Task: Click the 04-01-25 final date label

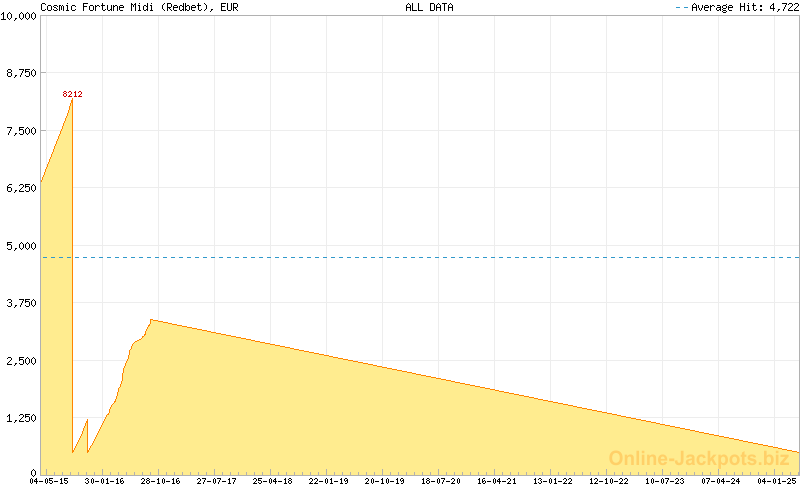Action: click(x=777, y=481)
